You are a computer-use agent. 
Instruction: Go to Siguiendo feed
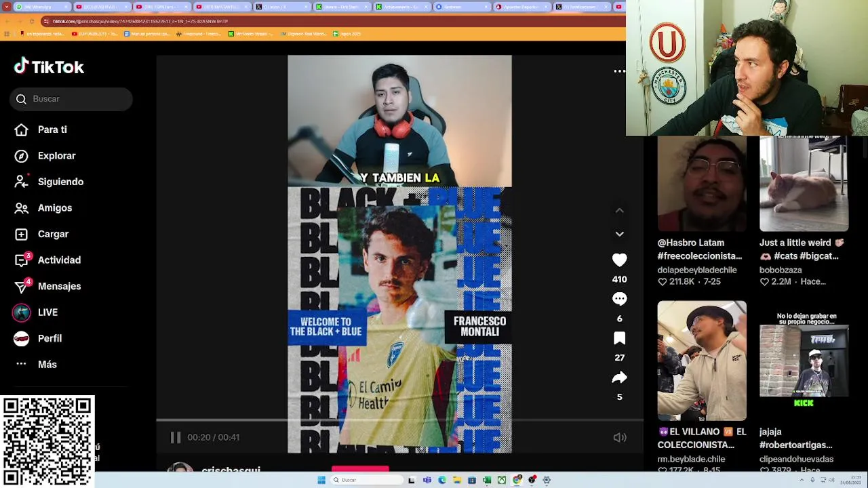(x=60, y=182)
